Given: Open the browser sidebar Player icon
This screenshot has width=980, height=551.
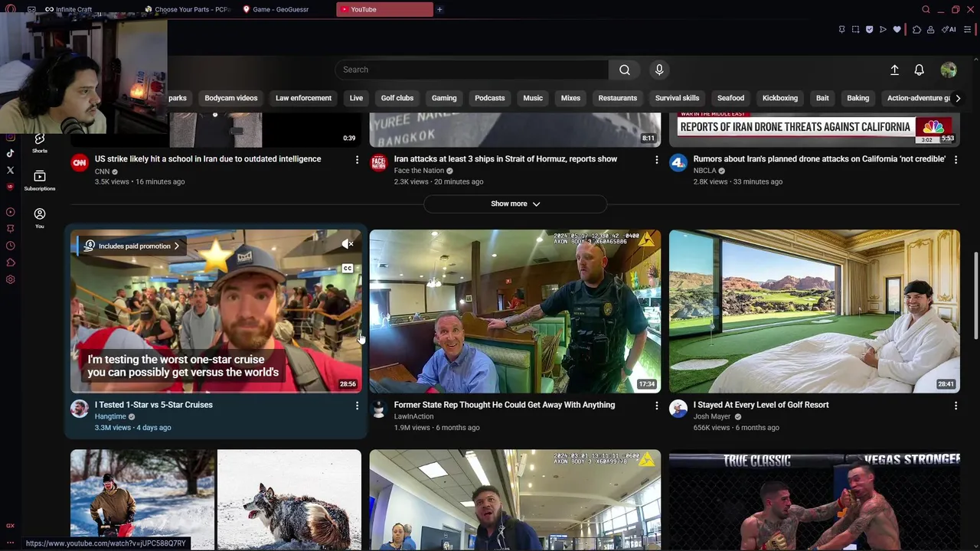Looking at the screenshot, I should pyautogui.click(x=10, y=212).
